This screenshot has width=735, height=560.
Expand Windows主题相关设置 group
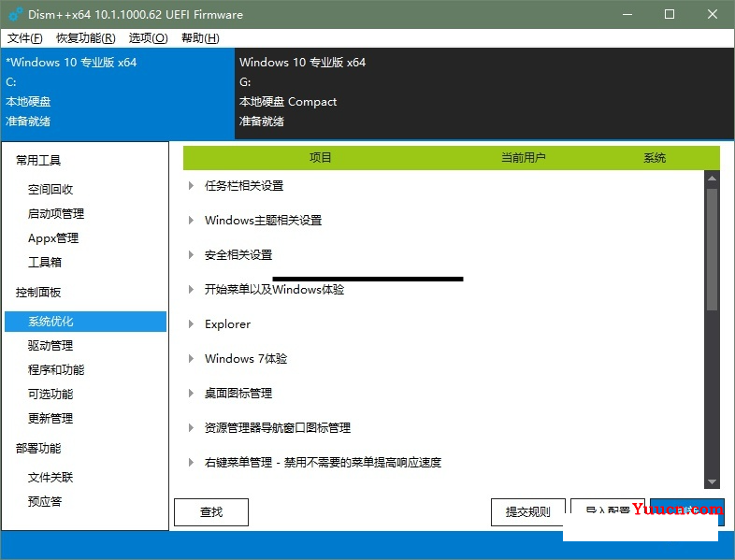[191, 221]
